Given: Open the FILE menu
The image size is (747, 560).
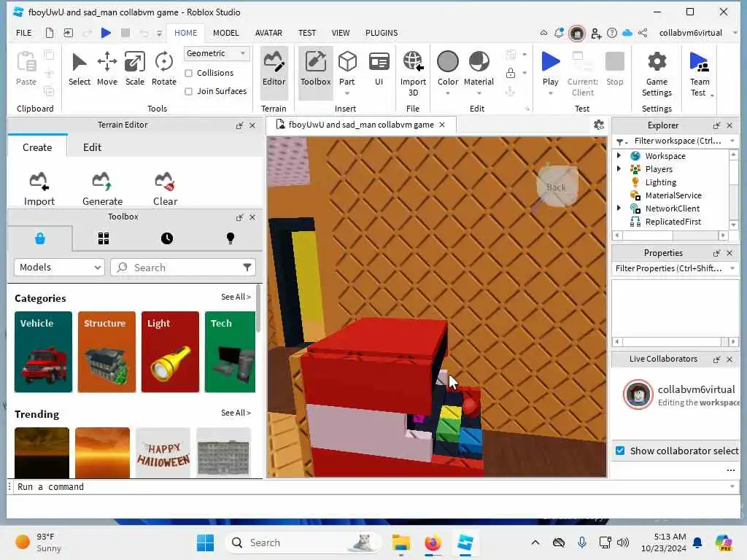Looking at the screenshot, I should (24, 33).
